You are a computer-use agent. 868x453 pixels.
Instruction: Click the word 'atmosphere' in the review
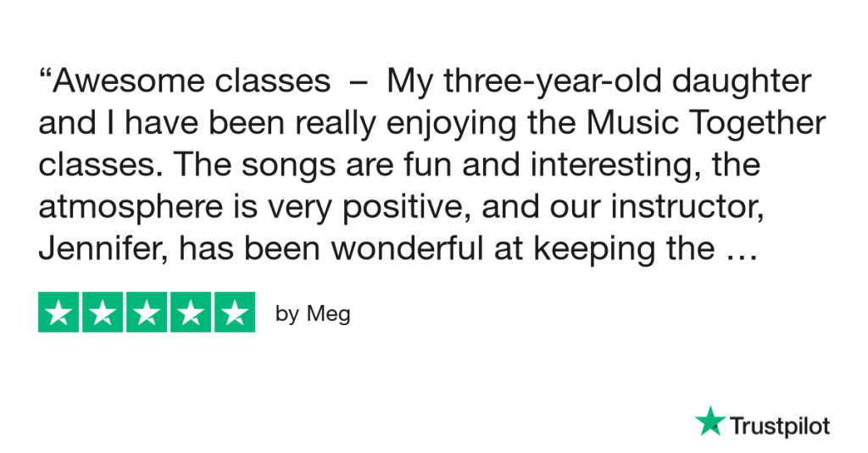click(131, 207)
